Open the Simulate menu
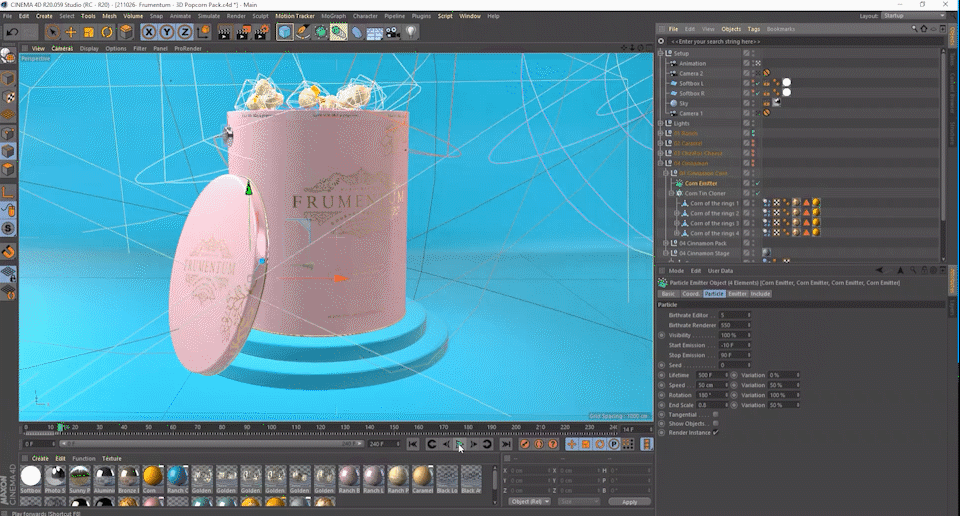 click(209, 16)
